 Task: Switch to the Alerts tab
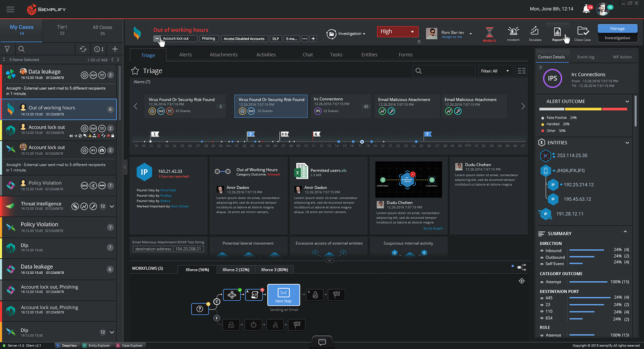pos(185,55)
